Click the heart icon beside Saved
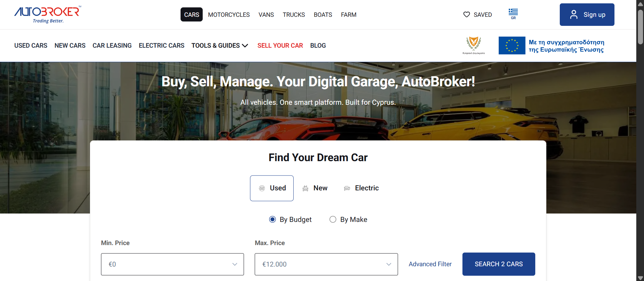 tap(466, 14)
